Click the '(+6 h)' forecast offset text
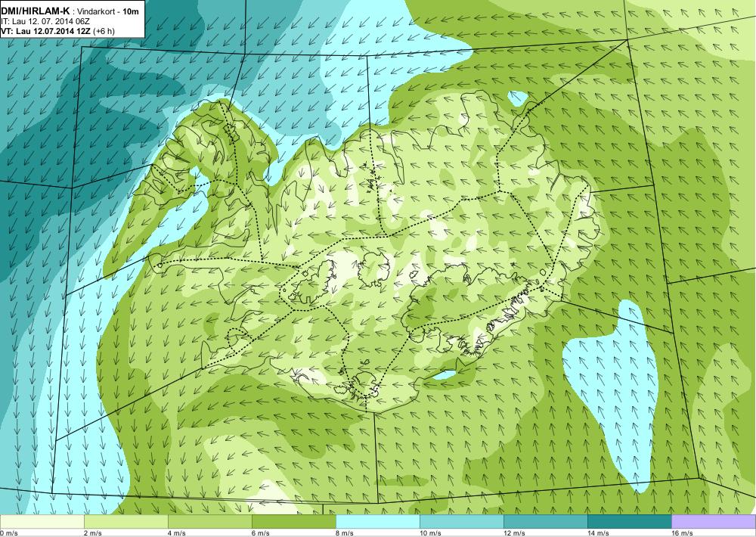The width and height of the screenshot is (756, 537). pos(104,31)
